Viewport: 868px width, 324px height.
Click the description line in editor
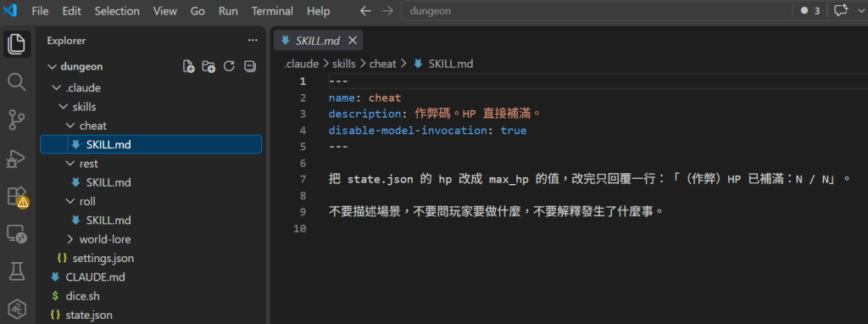click(x=434, y=115)
